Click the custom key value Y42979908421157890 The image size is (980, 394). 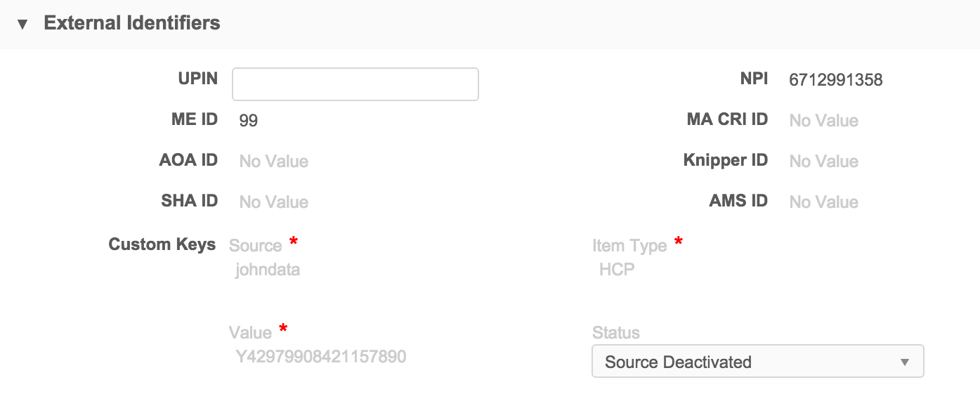(321, 357)
